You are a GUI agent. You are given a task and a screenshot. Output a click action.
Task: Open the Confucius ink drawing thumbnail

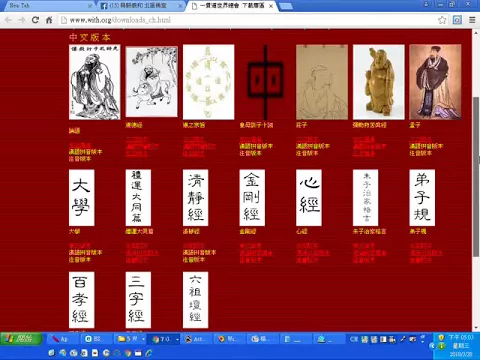point(95,82)
